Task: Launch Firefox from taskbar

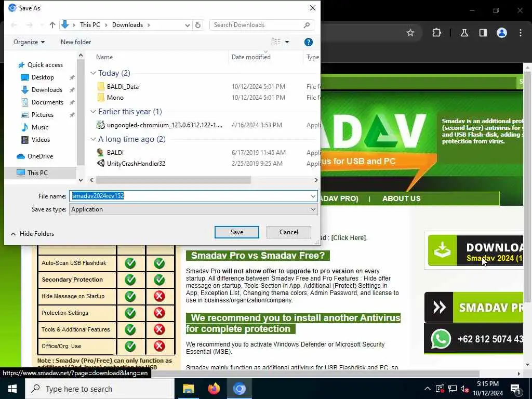Action: pos(214,389)
